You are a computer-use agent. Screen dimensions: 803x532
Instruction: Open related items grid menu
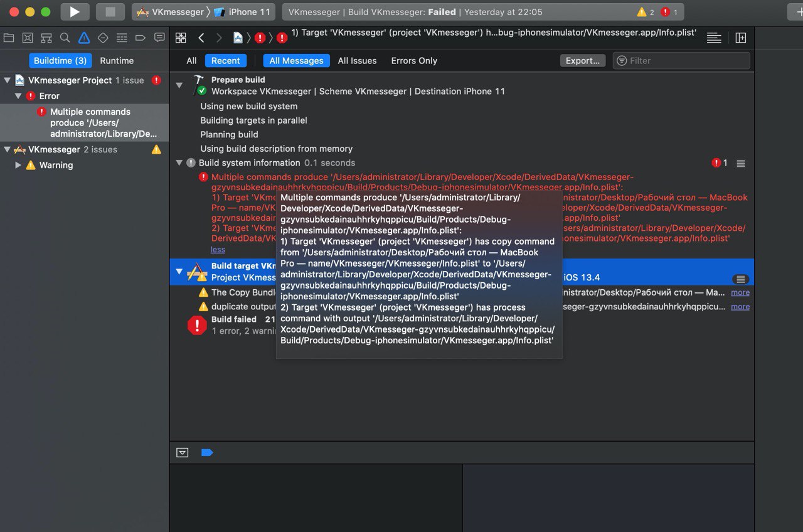coord(181,38)
